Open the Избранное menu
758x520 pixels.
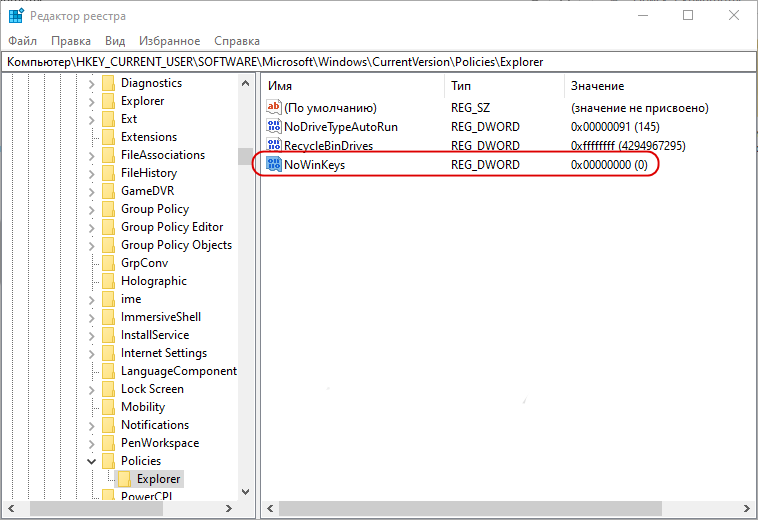point(170,41)
